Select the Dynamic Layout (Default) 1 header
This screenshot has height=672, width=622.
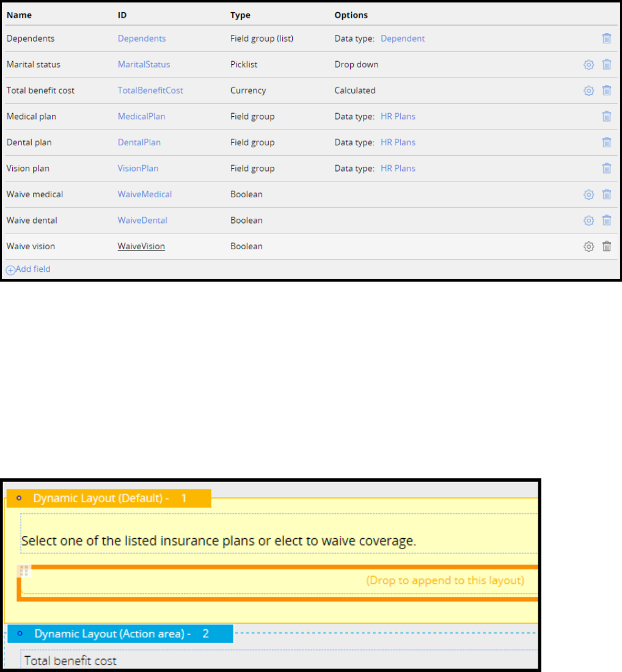pos(109,498)
